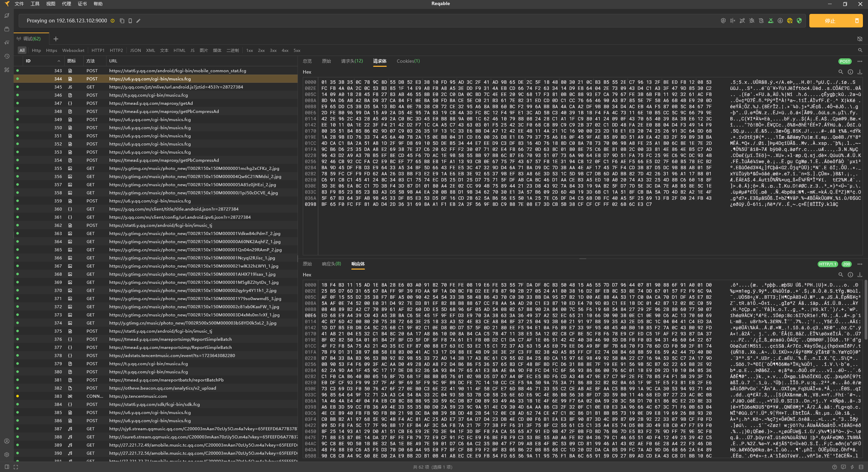This screenshot has height=472, width=868.
Task: Open response panel more options menu
Action: [x=860, y=264]
